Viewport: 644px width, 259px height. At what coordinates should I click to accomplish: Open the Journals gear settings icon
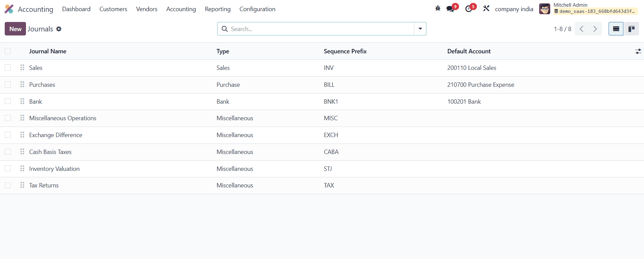click(x=59, y=29)
